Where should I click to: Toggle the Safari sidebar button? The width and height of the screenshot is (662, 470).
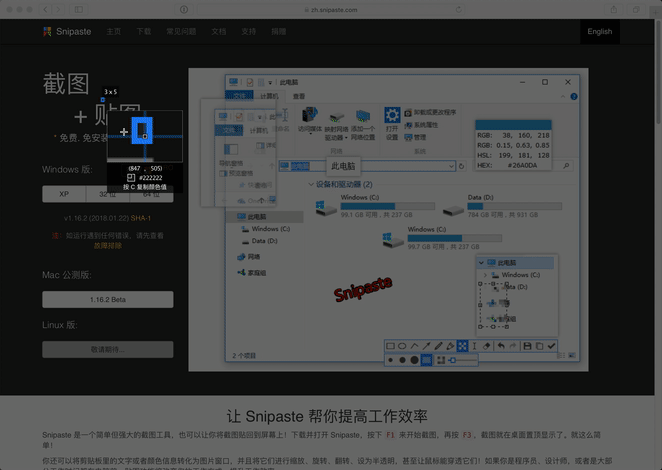[x=79, y=9]
